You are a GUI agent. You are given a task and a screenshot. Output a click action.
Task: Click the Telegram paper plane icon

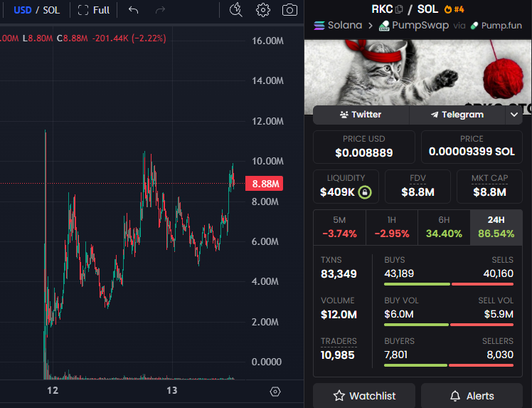435,115
